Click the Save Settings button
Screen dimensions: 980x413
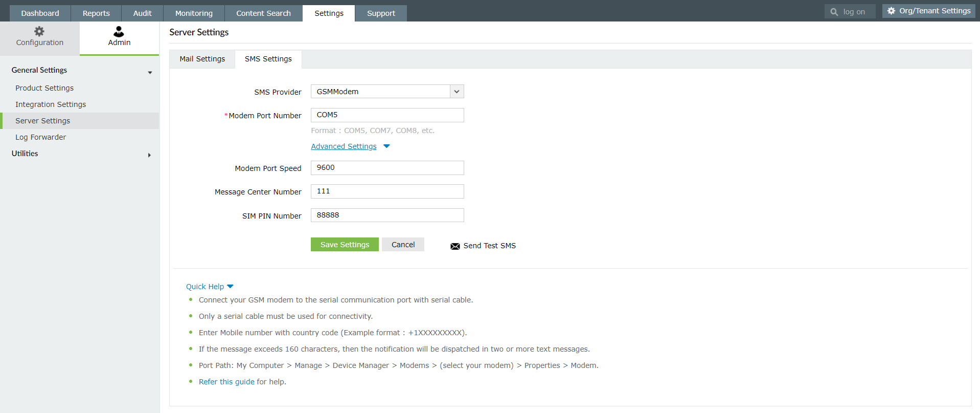coord(345,245)
